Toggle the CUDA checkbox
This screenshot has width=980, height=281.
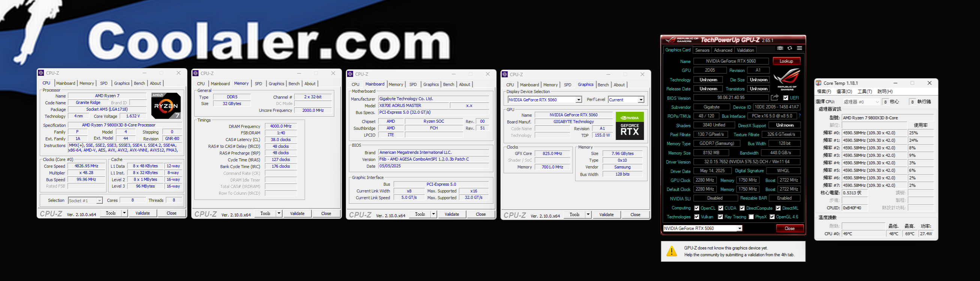tap(720, 208)
